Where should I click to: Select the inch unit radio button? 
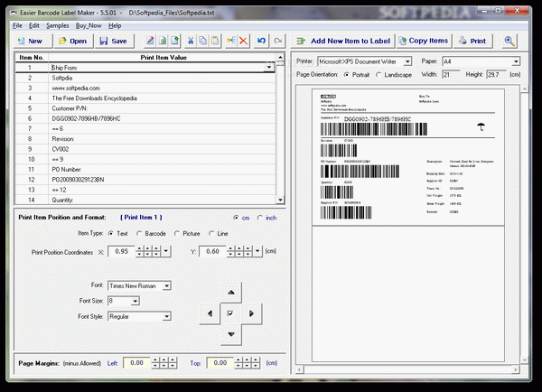coord(259,218)
